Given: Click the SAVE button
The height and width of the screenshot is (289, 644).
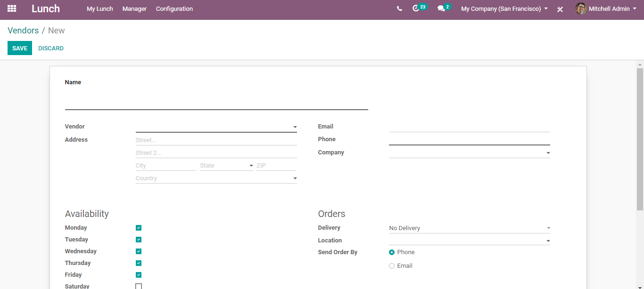Looking at the screenshot, I should click(x=20, y=48).
